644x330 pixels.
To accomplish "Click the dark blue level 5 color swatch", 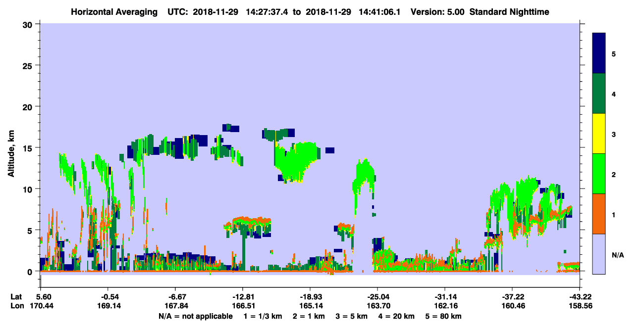I will [599, 53].
